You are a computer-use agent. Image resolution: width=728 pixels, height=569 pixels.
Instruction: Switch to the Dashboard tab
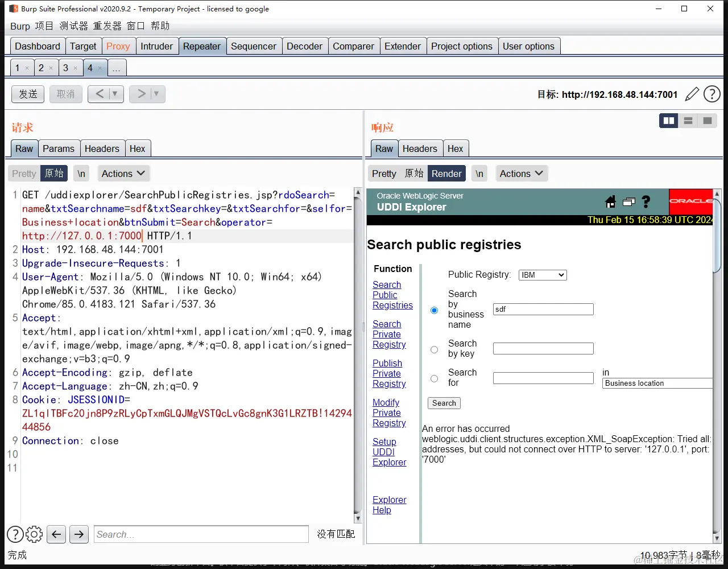pos(38,46)
